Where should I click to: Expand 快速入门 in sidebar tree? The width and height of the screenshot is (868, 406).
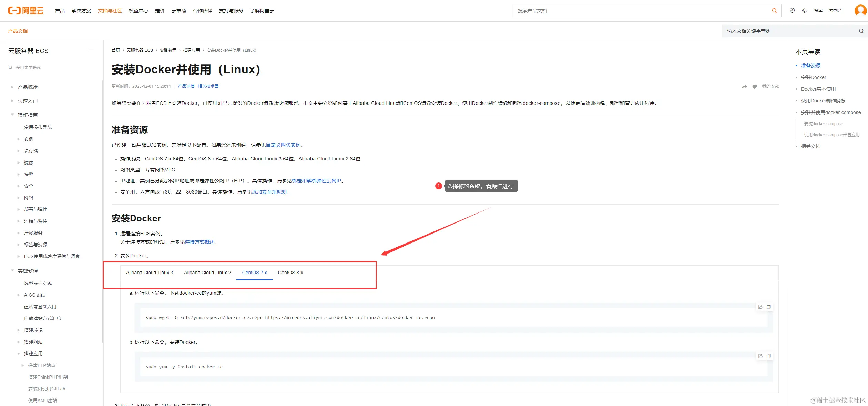coord(12,101)
